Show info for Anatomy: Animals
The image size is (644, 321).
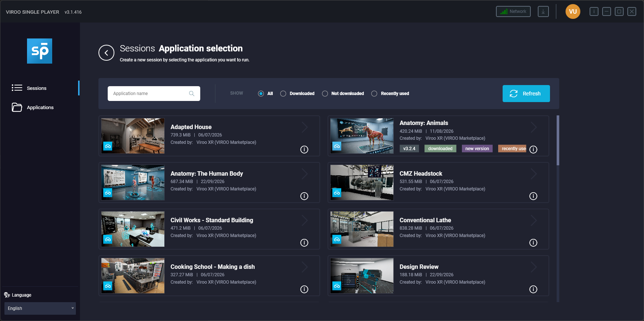pyautogui.click(x=533, y=149)
